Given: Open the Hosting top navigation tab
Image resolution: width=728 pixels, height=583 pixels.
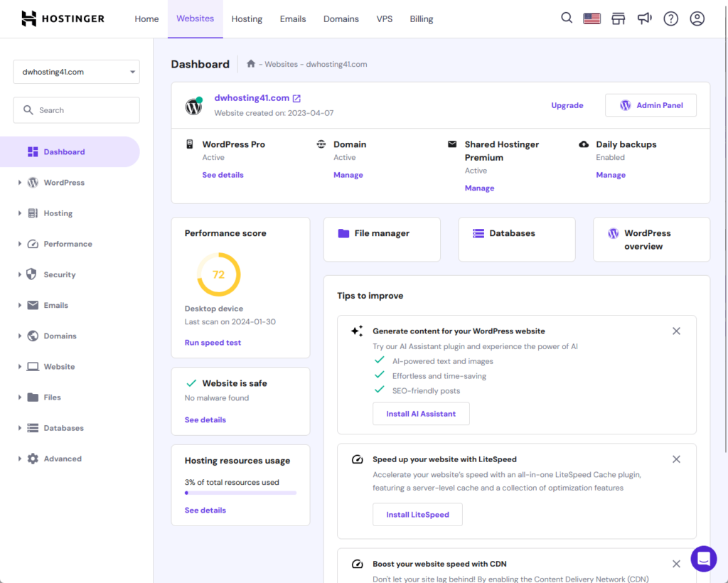Looking at the screenshot, I should pyautogui.click(x=247, y=19).
